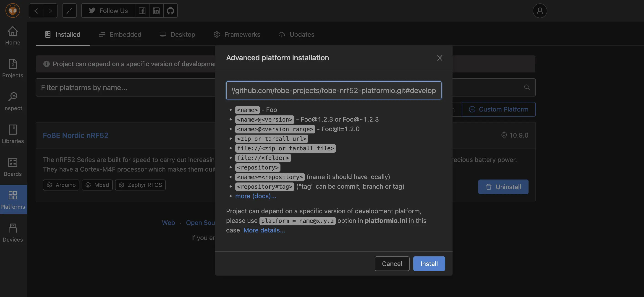Open the FoBE Nordic nRF52 platform link
Viewport: 644px width, 297px height.
coord(76,135)
